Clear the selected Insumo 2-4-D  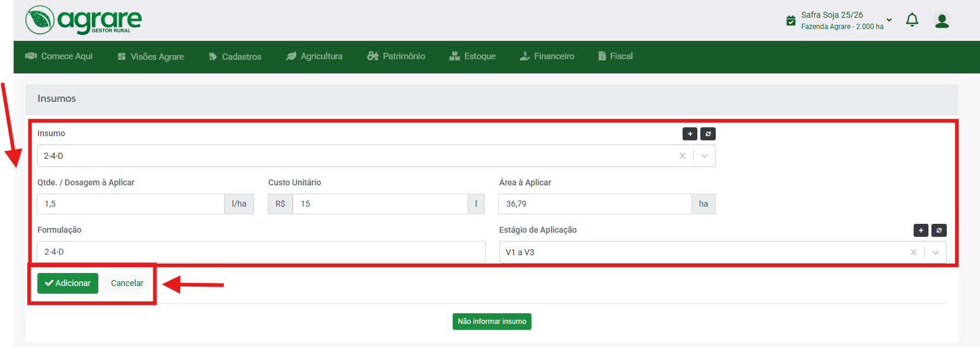coord(683,156)
